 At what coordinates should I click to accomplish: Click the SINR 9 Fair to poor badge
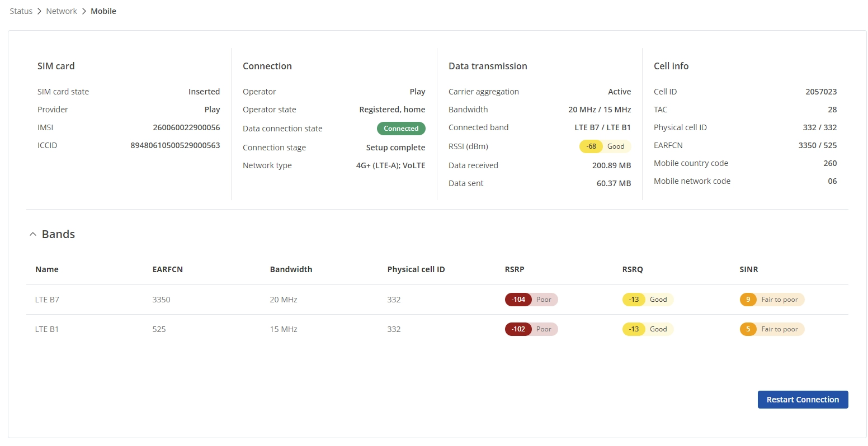tap(771, 300)
